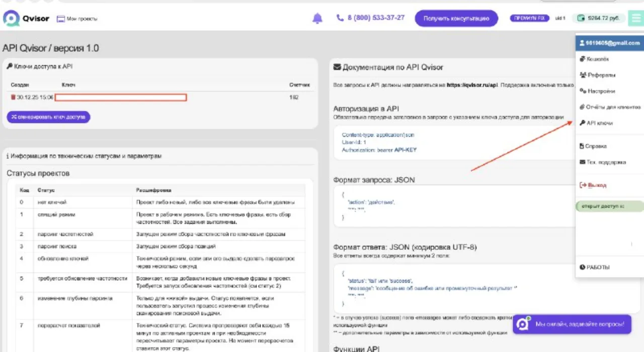Click 'Формат ответа: JSON (кодировка UTF-8)' heading
Image resolution: width=644 pixels, height=352 pixels.
(x=405, y=247)
